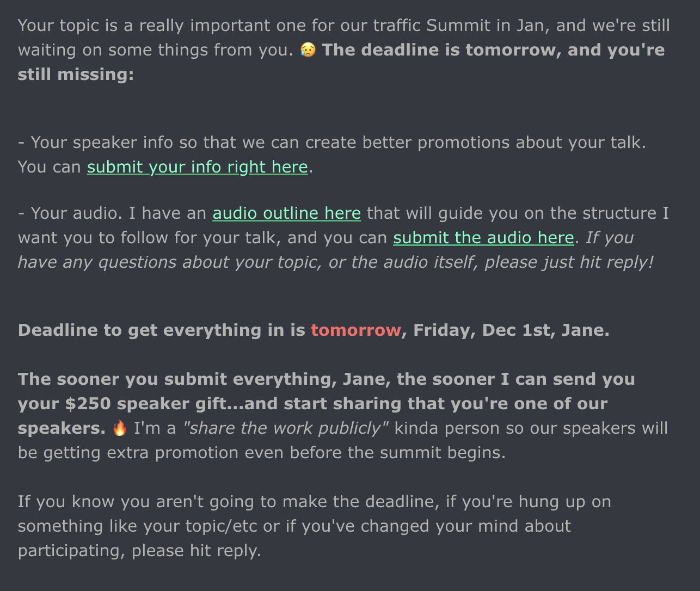700x591 pixels.
Task: Click the red "tomorrow" word
Action: coord(355,330)
